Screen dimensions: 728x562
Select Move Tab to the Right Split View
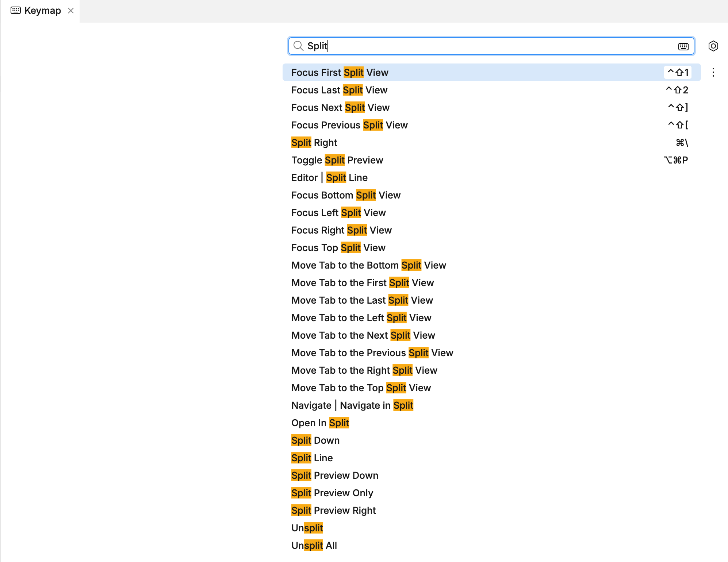pyautogui.click(x=491, y=370)
